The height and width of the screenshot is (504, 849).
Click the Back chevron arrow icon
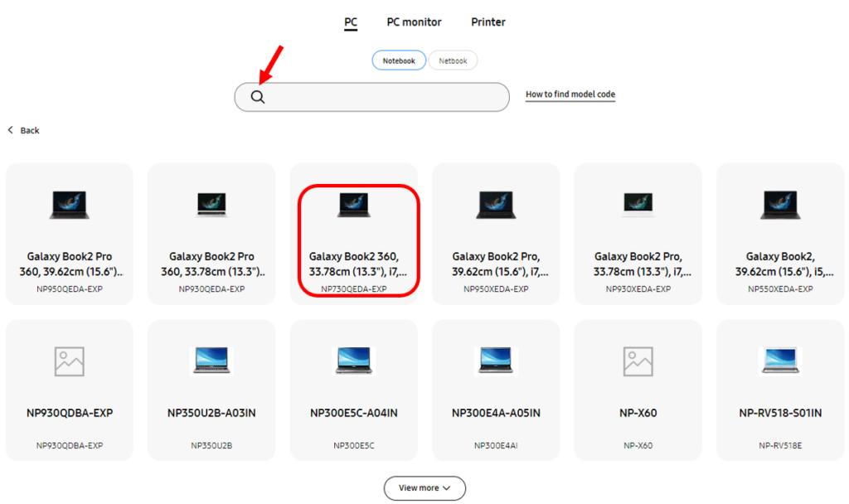tap(10, 130)
